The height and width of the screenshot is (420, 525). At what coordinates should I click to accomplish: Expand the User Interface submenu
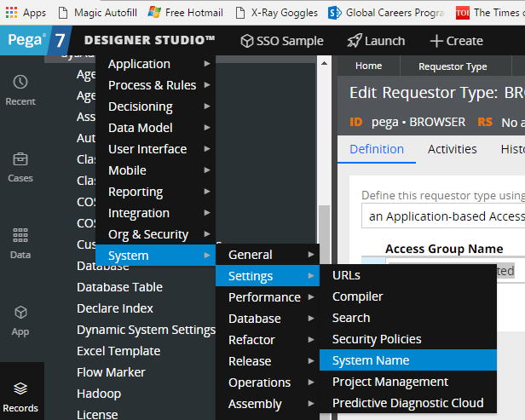click(156, 149)
